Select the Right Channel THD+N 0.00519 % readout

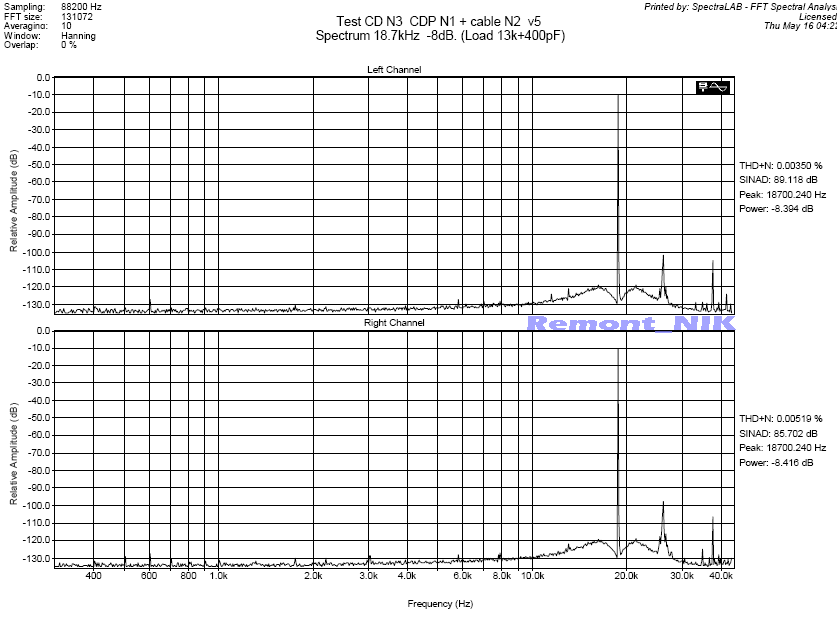pyautogui.click(x=780, y=418)
